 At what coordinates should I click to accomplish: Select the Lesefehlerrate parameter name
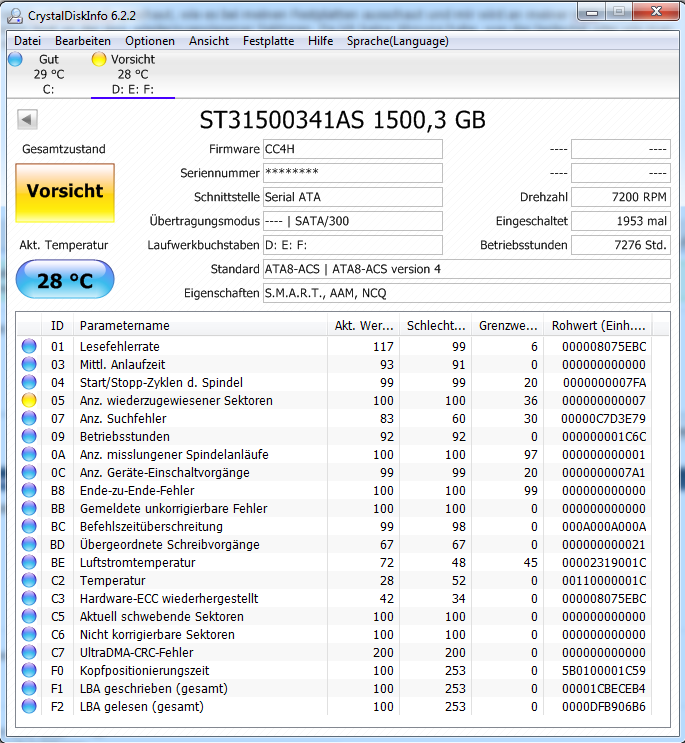(x=119, y=346)
